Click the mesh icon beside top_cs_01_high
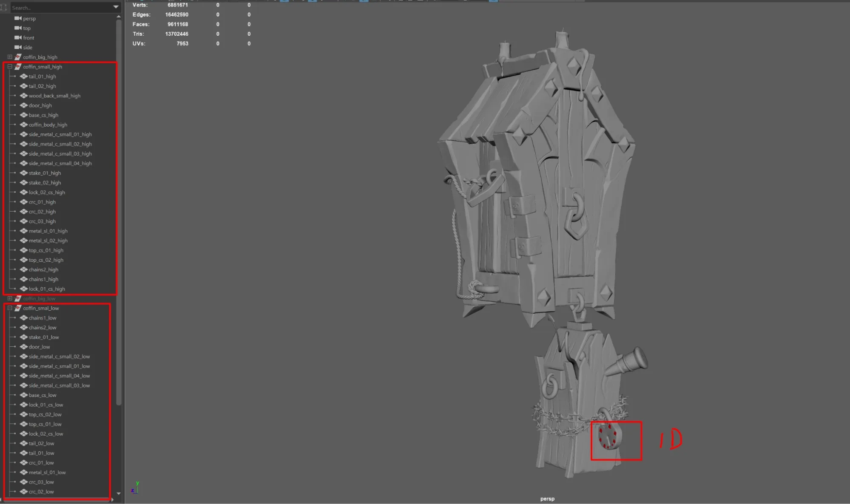 [24, 250]
